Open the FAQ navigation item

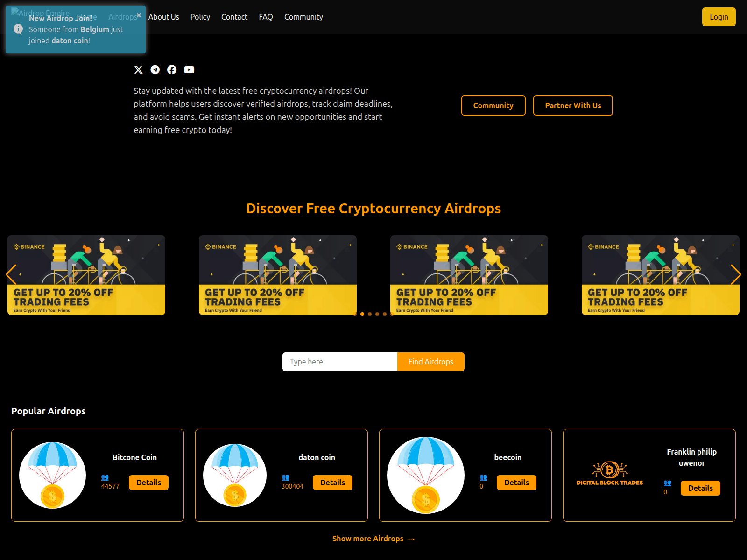[266, 17]
